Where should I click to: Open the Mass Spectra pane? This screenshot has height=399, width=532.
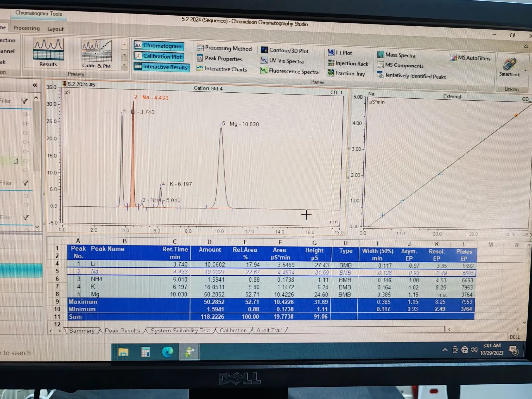click(396, 55)
